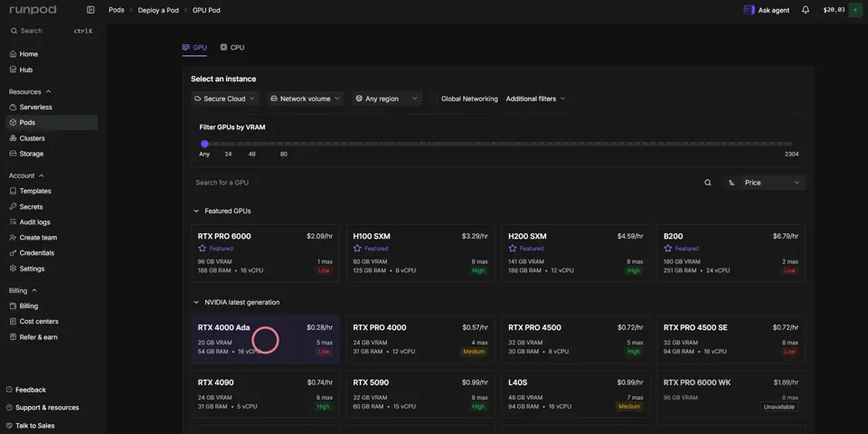Open Templates in the sidebar
Screen dimensions: 868x434
coord(51,191)
